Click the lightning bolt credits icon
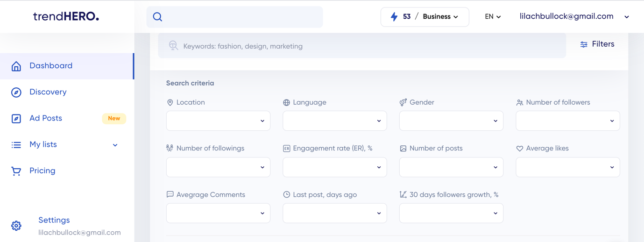Image resolution: width=644 pixels, height=242 pixels. [x=394, y=17]
